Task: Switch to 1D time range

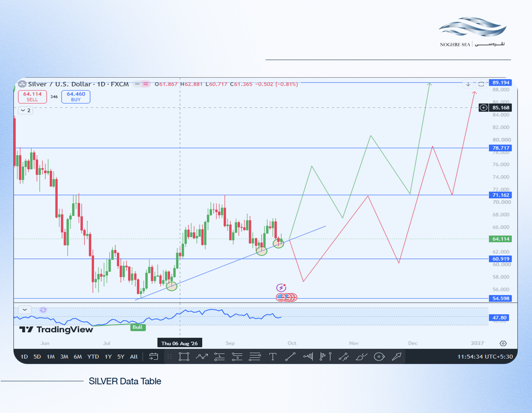Action: tap(24, 357)
